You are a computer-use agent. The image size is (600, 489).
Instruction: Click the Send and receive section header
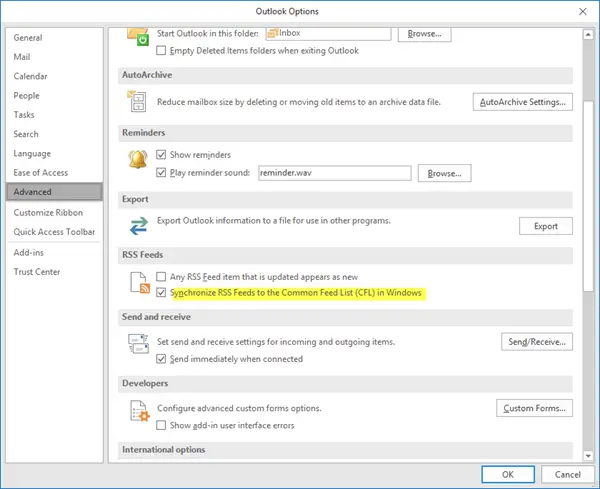click(345, 317)
